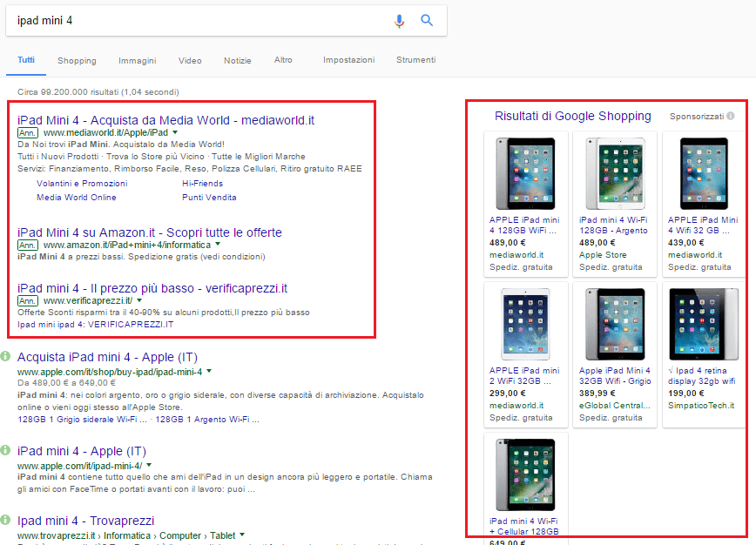Follow the 'Hi-Friends' sitelink
The width and height of the screenshot is (756, 545).
pos(202,184)
